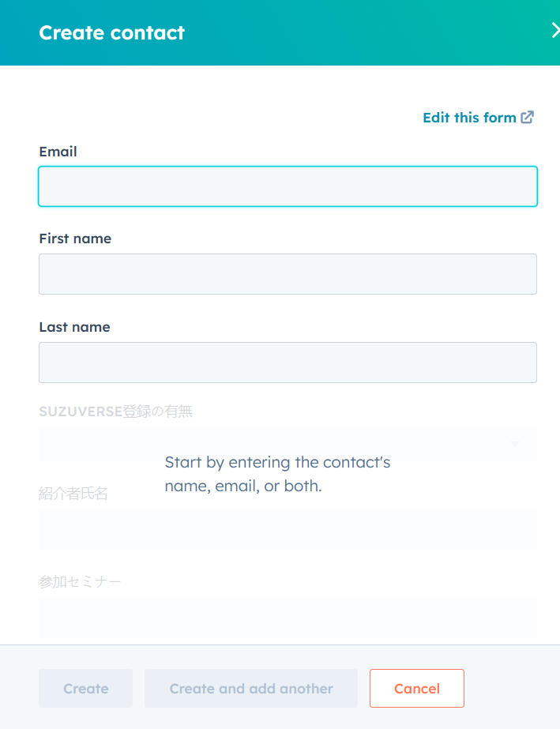Screen dimensions: 560x729
Task: Focus the Email input field
Action: tap(288, 186)
